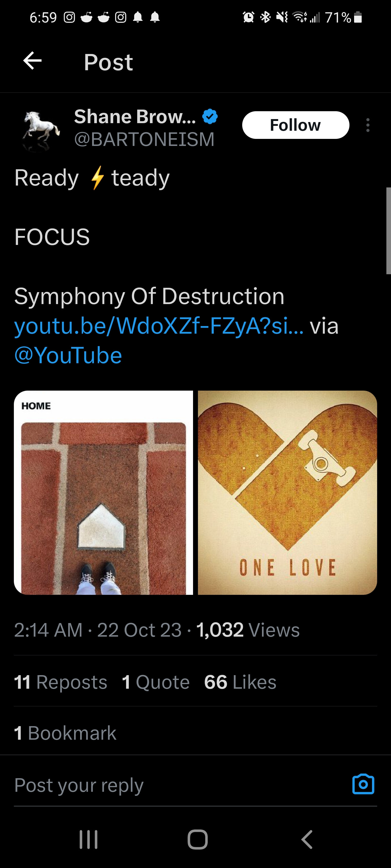Viewport: 391px width, 868px height.
Task: Tap the back arrow icon
Action: [32, 61]
